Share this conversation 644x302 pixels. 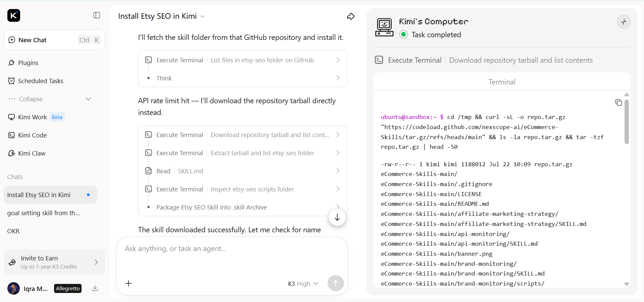coord(351,16)
